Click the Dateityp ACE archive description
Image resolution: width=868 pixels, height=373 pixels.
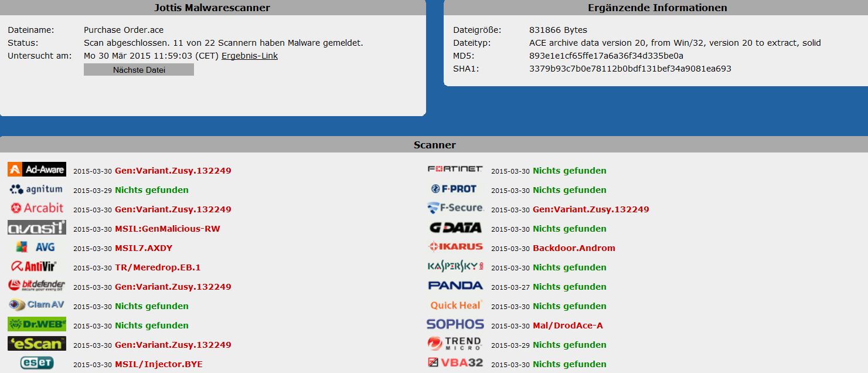[675, 43]
